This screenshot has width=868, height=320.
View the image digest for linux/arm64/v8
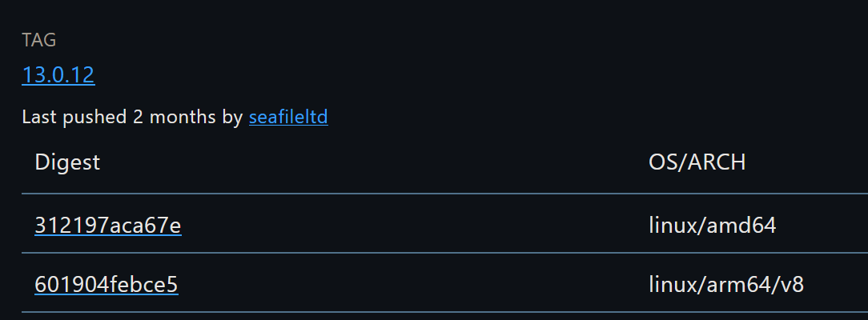coord(106,284)
